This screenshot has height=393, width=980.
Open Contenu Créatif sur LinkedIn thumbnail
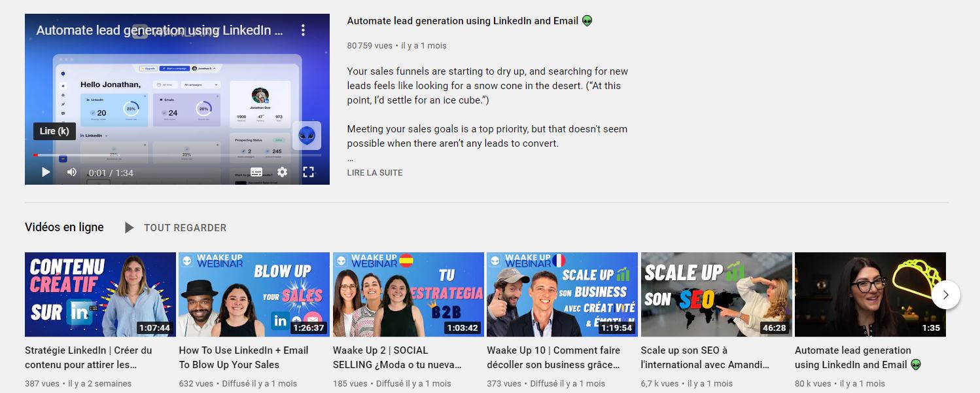(100, 295)
